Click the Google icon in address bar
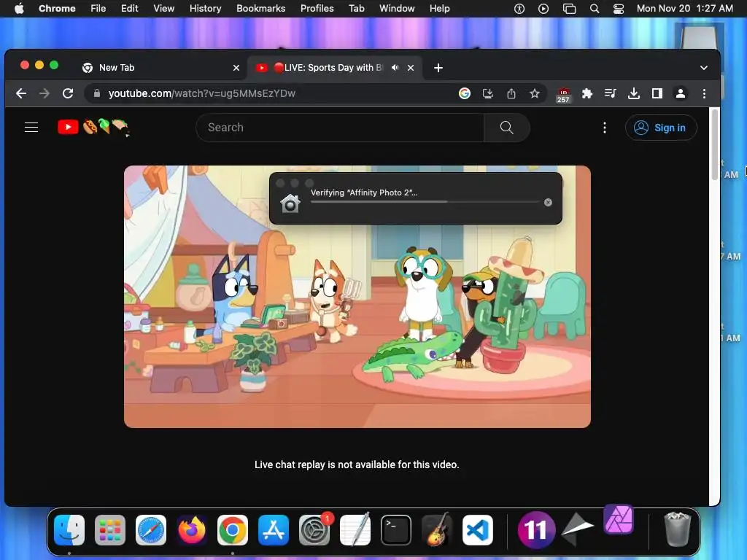Image resolution: width=747 pixels, height=560 pixels. [465, 93]
